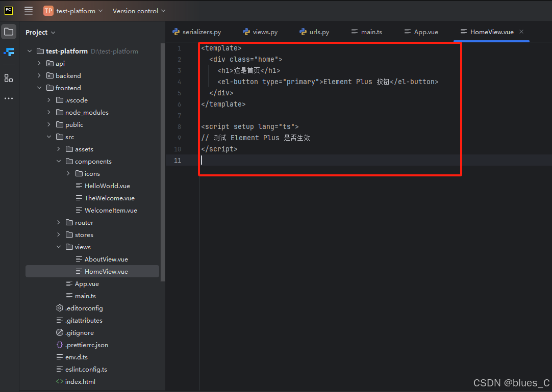Click the script setup lang="ts" line

(x=250, y=127)
